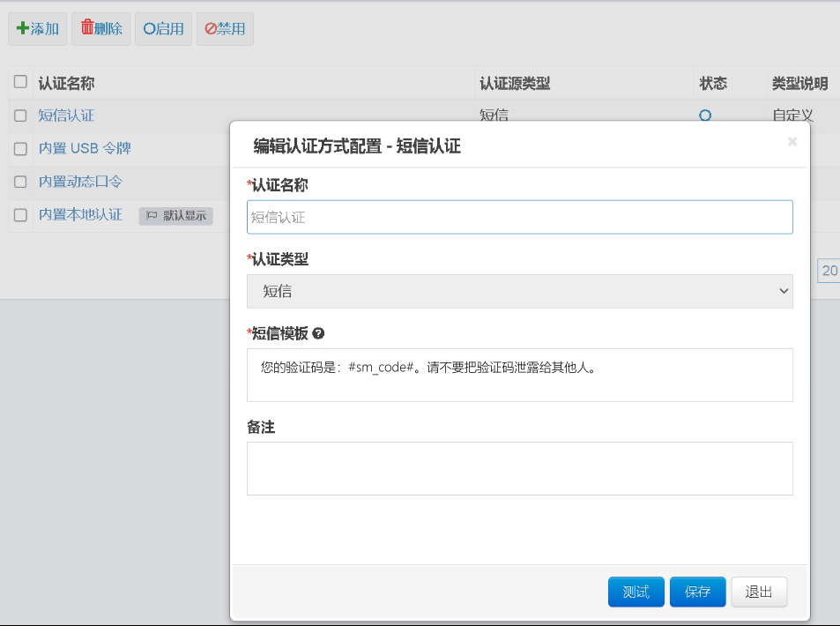
Task: Open the 认证类型 dropdown
Action: pos(519,291)
